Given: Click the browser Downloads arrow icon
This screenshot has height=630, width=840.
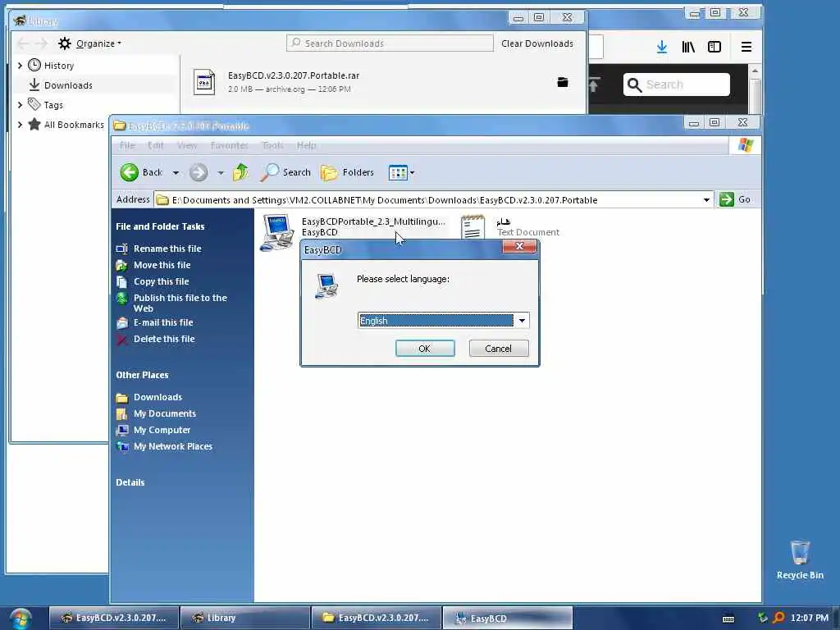Looking at the screenshot, I should [x=662, y=47].
